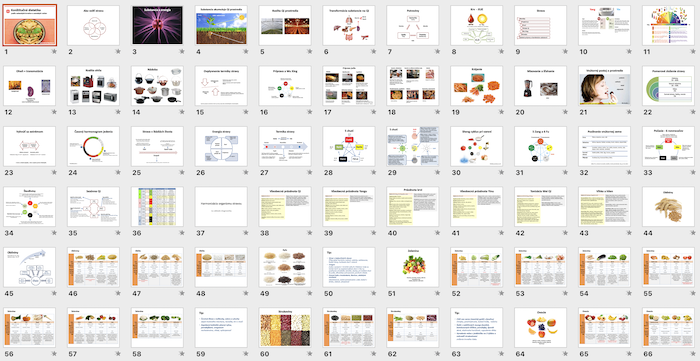Select slide 3 with purple neuron image
This screenshot has width=700, height=361.
157,25
